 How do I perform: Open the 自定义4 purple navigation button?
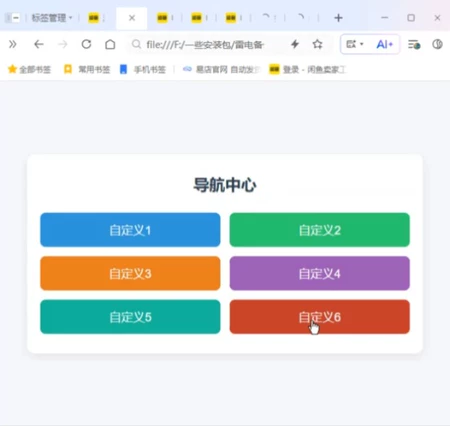[x=319, y=273]
